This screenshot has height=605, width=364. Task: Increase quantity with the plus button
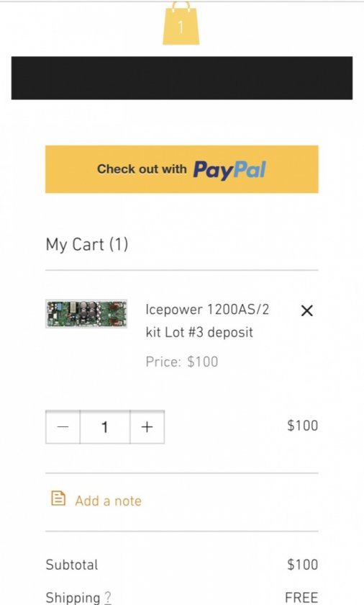point(147,426)
